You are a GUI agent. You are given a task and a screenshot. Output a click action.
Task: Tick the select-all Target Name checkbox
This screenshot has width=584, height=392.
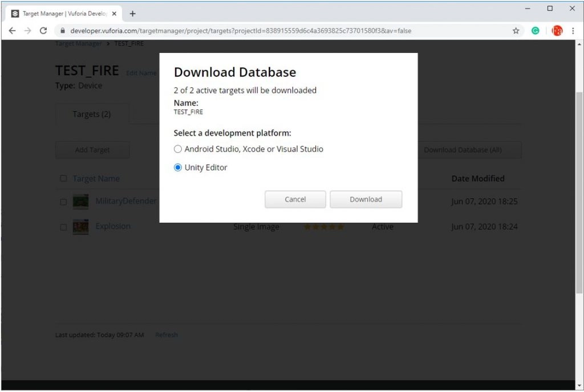(63, 178)
